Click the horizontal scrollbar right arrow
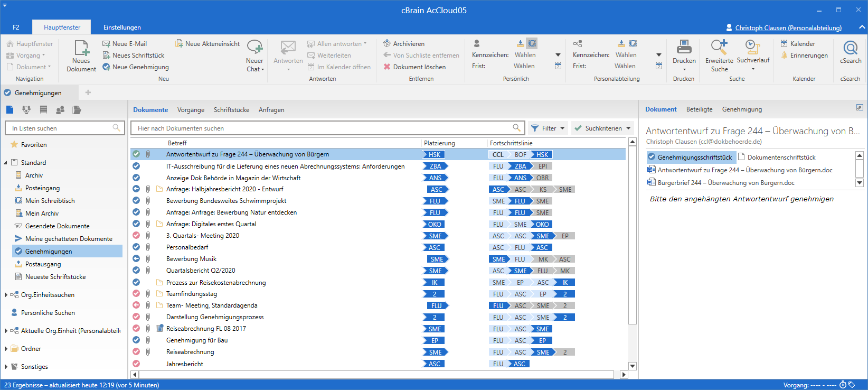 coord(624,375)
